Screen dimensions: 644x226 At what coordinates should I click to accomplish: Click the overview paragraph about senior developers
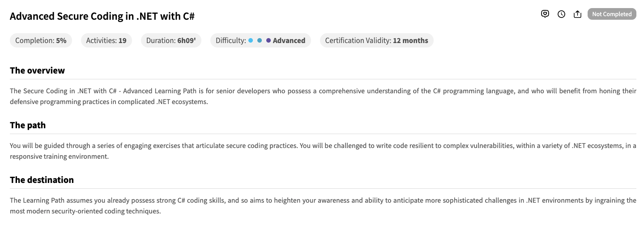[322, 96]
